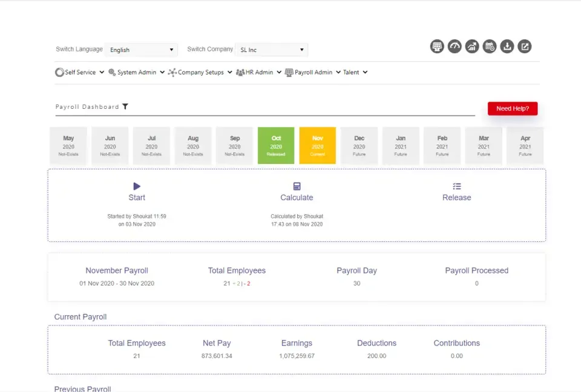Click Contributions value 0.00
This screenshot has height=392, width=581.
click(x=457, y=356)
